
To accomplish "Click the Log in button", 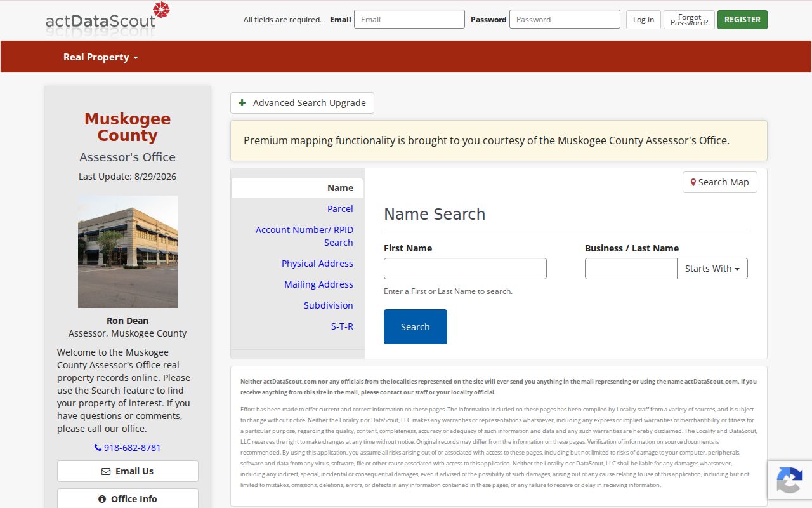I will [x=643, y=19].
